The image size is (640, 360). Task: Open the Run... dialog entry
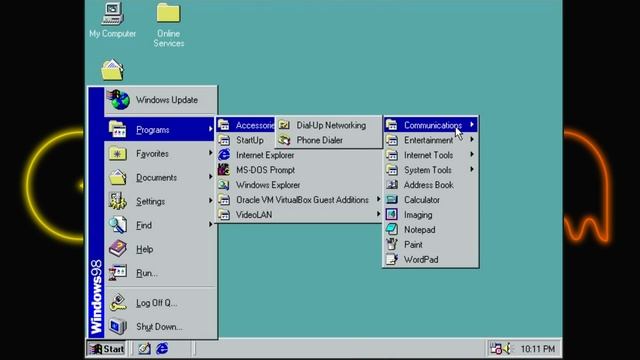pyautogui.click(x=160, y=273)
